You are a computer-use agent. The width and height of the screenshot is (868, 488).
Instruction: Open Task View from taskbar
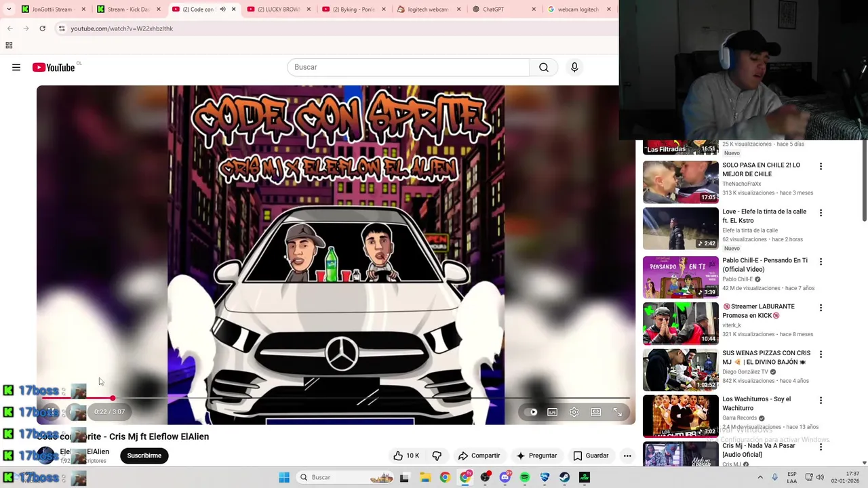click(404, 477)
